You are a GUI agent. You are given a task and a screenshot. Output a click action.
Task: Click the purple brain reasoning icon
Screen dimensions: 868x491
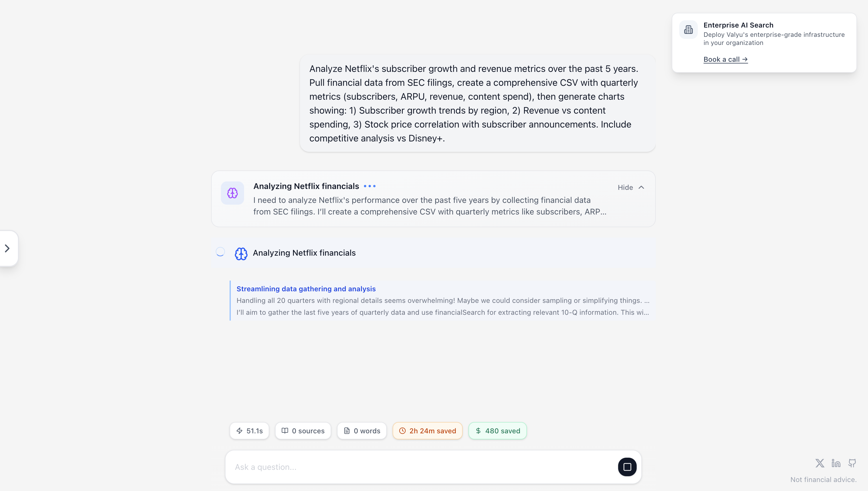[232, 193]
